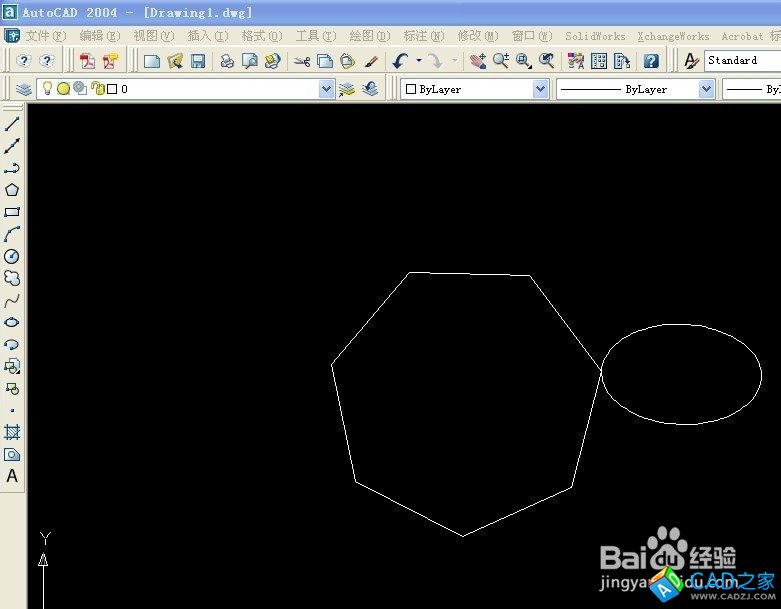Open the Multiline Text tool
Screen dimensions: 781x609
13,476
